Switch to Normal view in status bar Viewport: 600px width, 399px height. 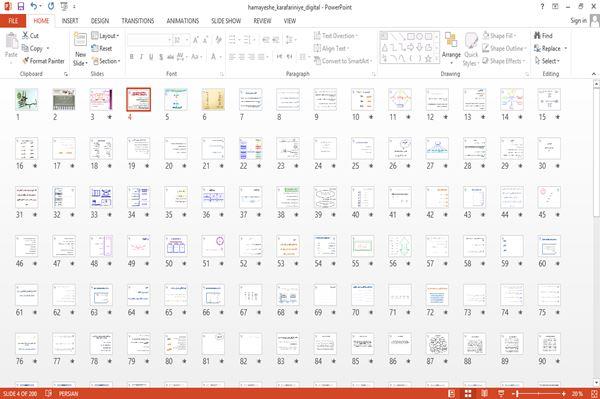click(452, 394)
